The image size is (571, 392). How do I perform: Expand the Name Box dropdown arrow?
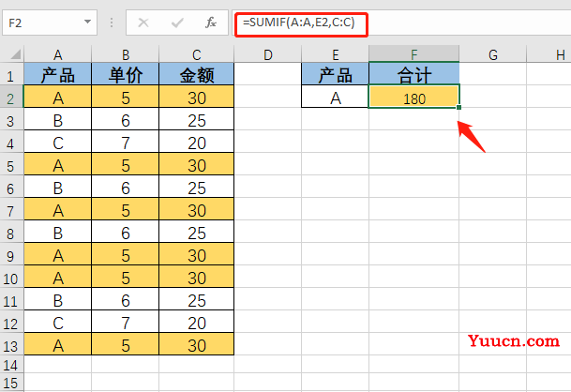87,23
